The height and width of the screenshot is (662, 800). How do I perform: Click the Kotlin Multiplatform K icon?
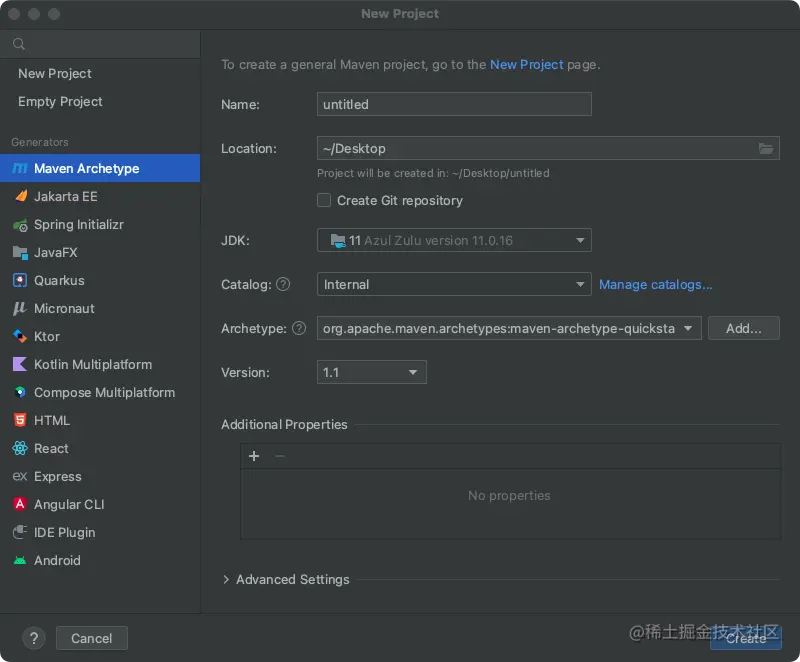[19, 364]
